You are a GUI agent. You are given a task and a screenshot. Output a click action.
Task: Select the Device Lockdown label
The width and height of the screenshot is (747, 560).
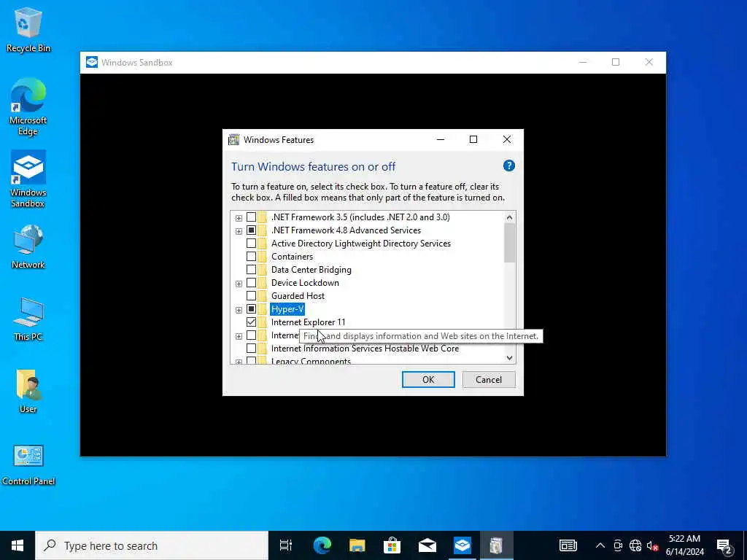(305, 283)
